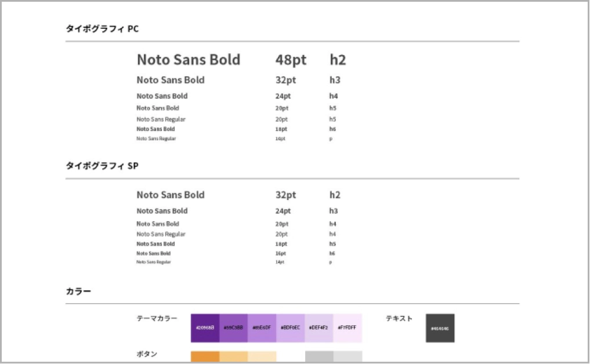Screen dimensions: 590x364
Task: Pick the third, medium purple theme swatch
Action: [262, 328]
